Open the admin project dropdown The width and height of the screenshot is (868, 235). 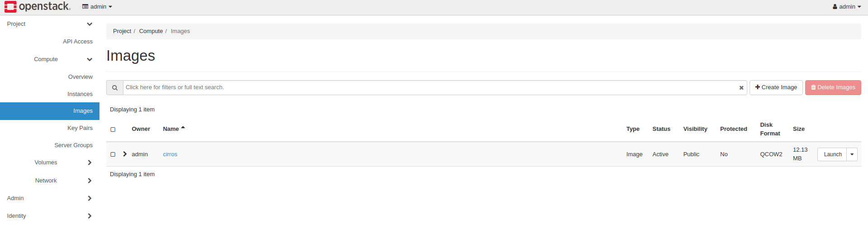click(97, 7)
